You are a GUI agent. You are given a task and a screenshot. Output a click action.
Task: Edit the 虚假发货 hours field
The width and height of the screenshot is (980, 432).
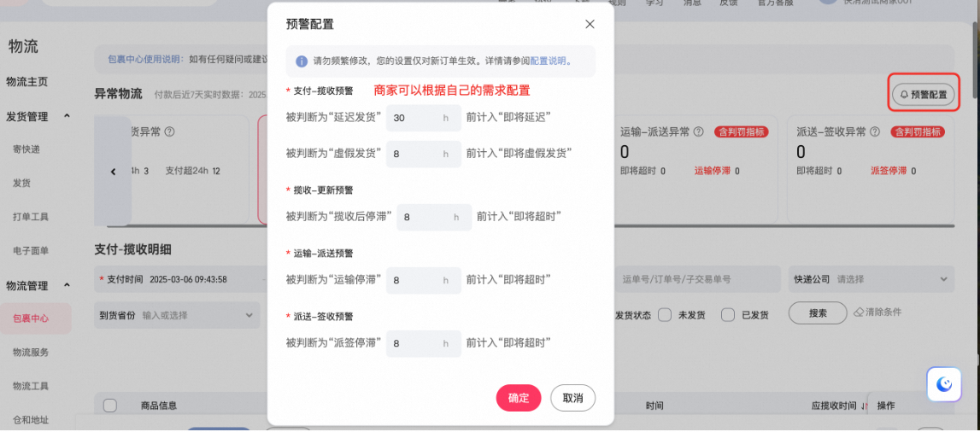tap(423, 154)
